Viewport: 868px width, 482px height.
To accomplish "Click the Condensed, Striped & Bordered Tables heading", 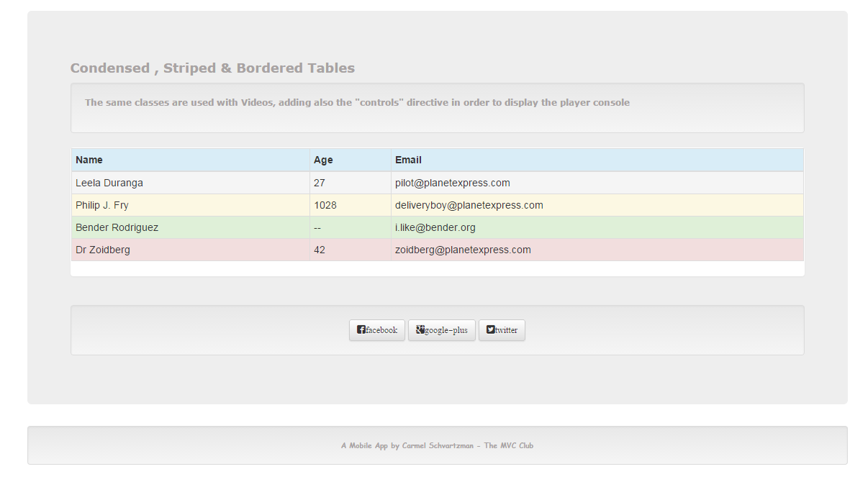I will [212, 68].
